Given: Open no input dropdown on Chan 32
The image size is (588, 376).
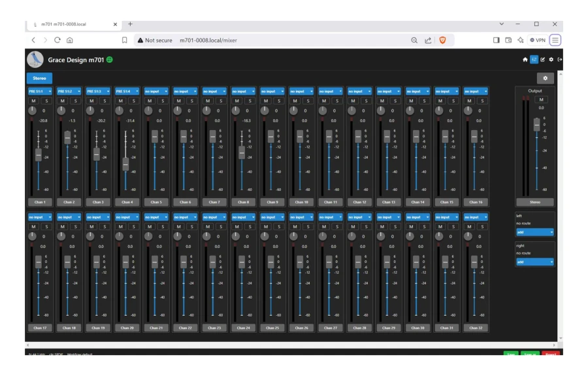Looking at the screenshot, I should pyautogui.click(x=476, y=217).
